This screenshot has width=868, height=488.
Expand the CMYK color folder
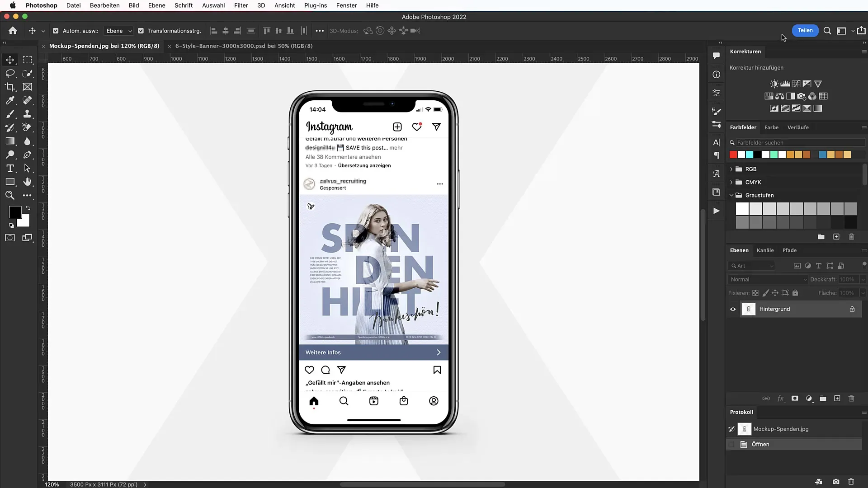point(731,182)
